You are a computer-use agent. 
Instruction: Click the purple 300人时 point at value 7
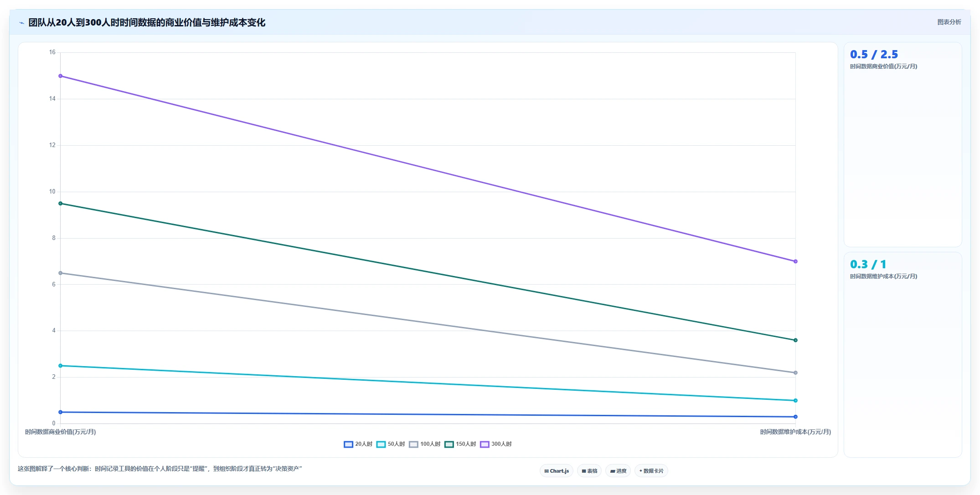click(x=795, y=261)
